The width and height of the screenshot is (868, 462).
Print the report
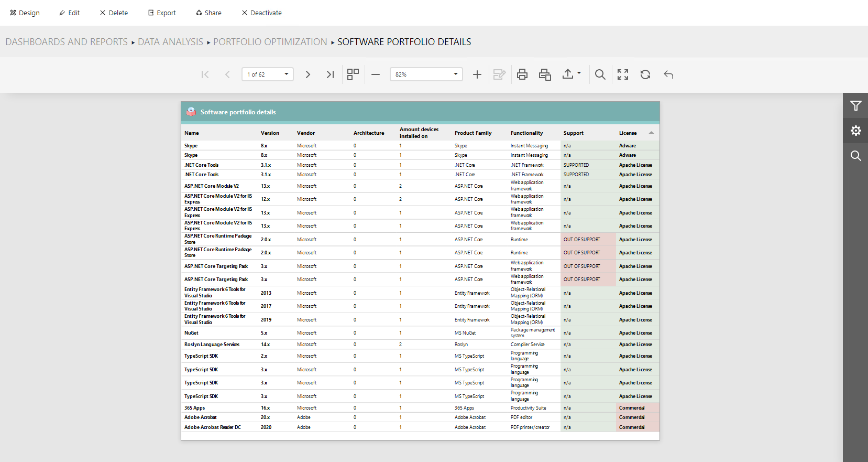tap(522, 74)
